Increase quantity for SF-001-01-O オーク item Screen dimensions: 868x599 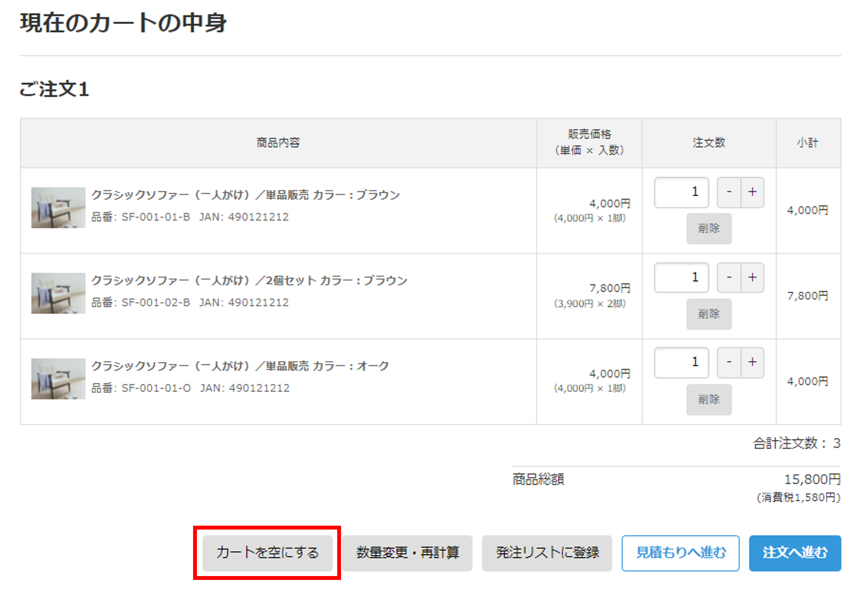752,362
